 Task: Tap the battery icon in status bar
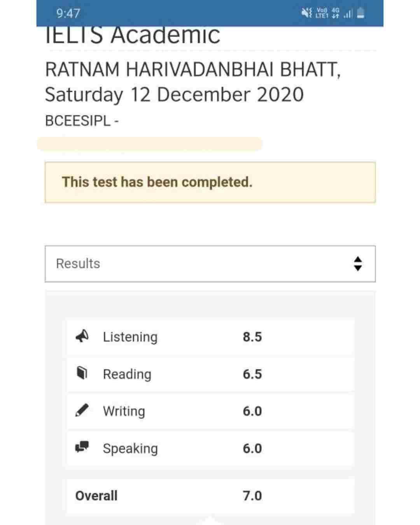[361, 13]
